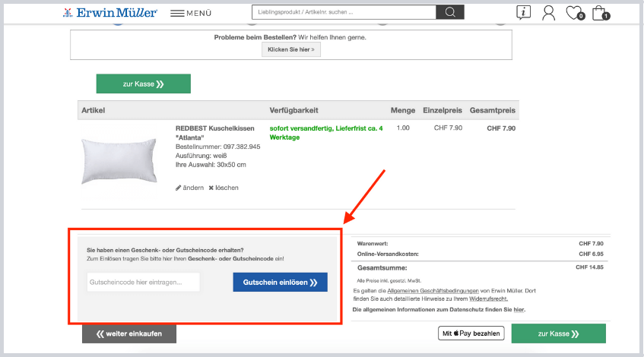Select the 'Probleme beim Bestellen?' heading
The height and width of the screenshot is (357, 644).
tap(255, 37)
